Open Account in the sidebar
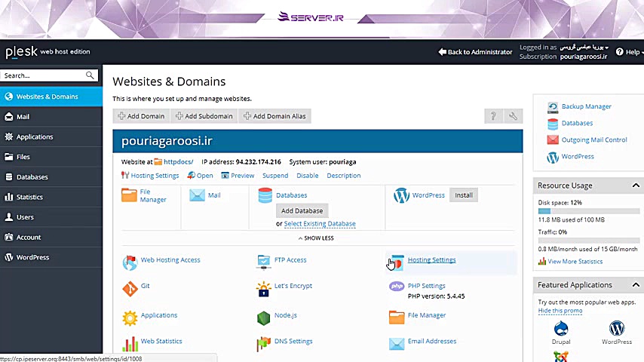 tap(51, 237)
